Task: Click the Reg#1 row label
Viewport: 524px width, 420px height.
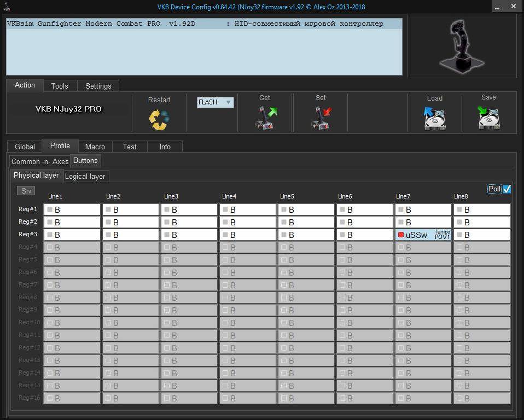Action: click(x=28, y=209)
